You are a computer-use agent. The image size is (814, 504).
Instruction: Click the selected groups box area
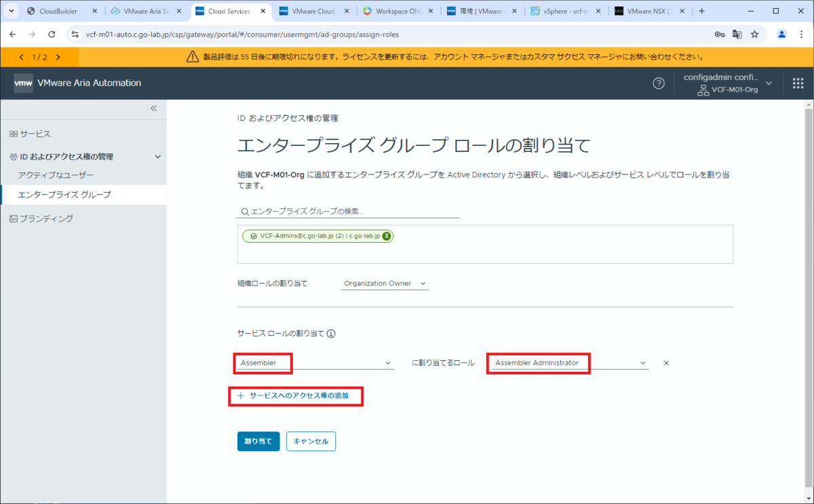485,244
